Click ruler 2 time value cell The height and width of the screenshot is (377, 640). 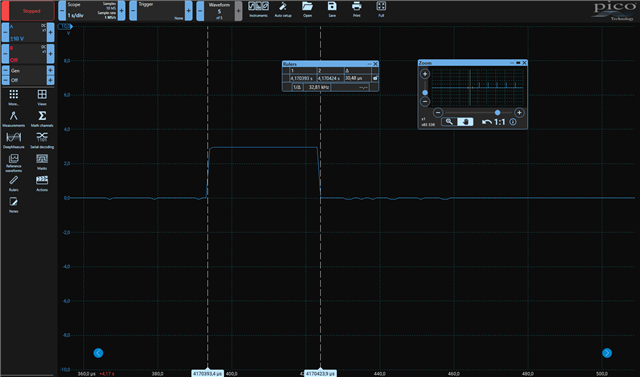330,78
